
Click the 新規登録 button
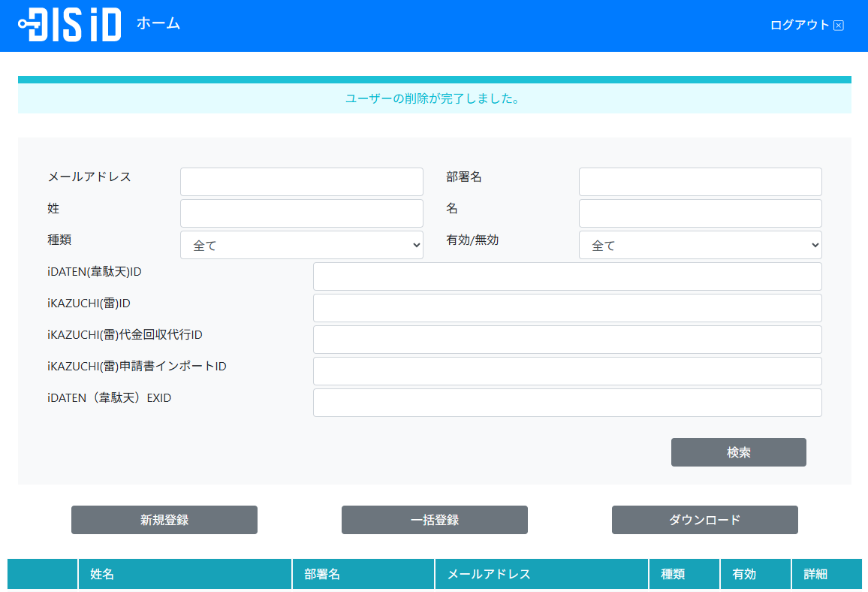point(164,520)
